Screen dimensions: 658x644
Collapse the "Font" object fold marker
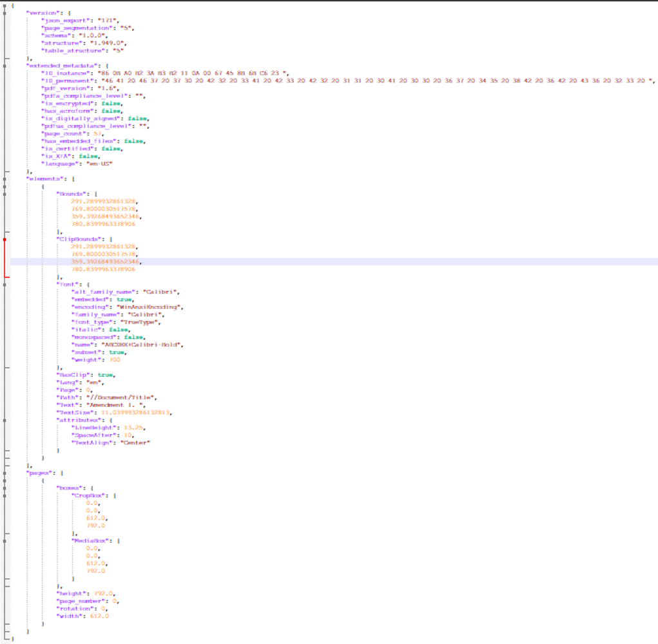[5, 285]
